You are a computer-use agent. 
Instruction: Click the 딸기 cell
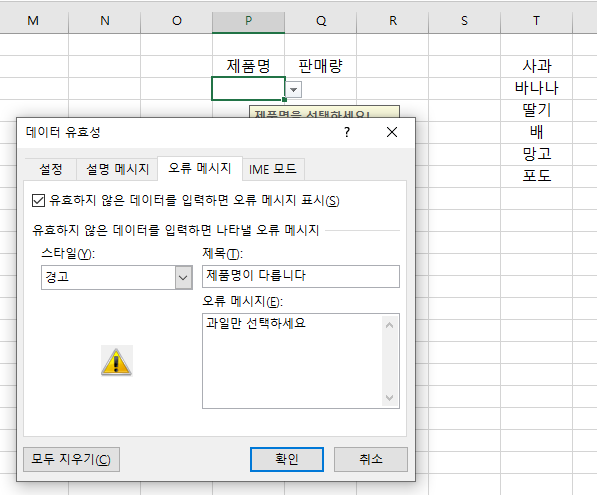point(536,110)
